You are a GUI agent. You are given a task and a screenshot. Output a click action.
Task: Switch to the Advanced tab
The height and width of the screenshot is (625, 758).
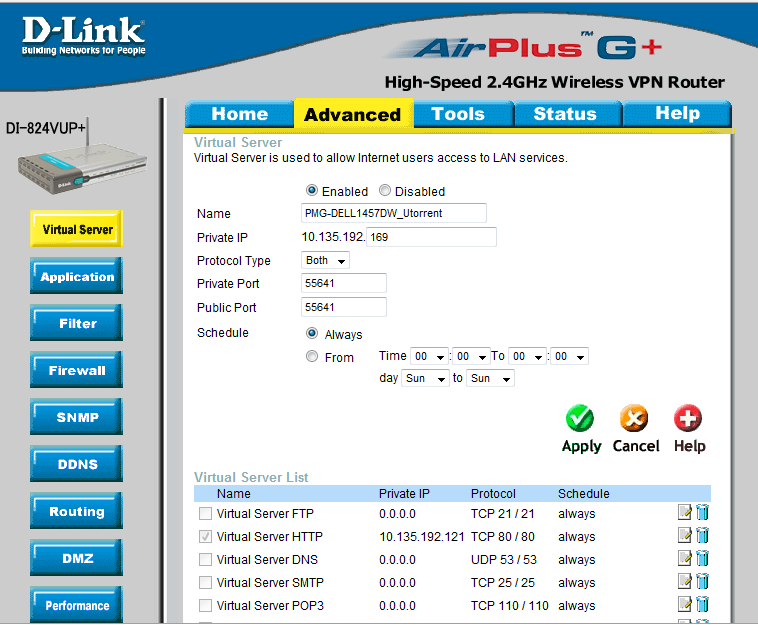[353, 114]
